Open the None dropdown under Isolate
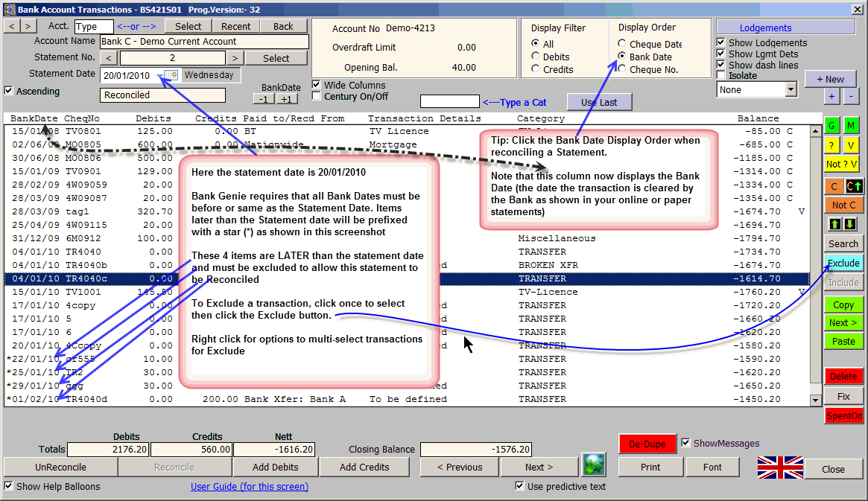Viewport: 868px width, 501px height. tap(791, 89)
